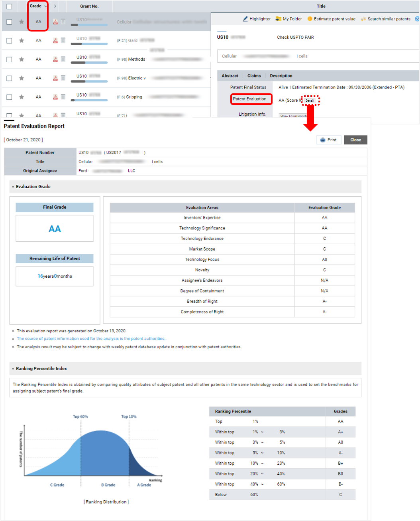Sort by the Grade column dropdown arrow

(45, 6)
